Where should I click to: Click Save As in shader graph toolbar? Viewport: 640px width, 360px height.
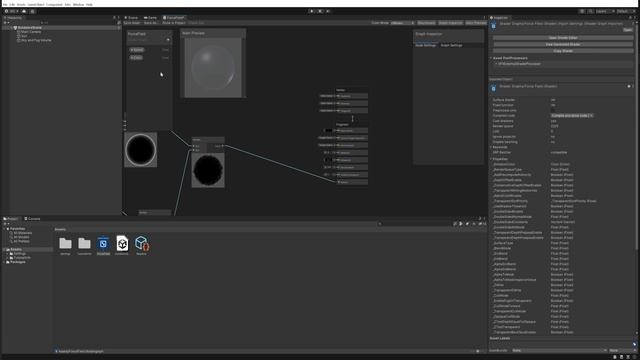151,23
